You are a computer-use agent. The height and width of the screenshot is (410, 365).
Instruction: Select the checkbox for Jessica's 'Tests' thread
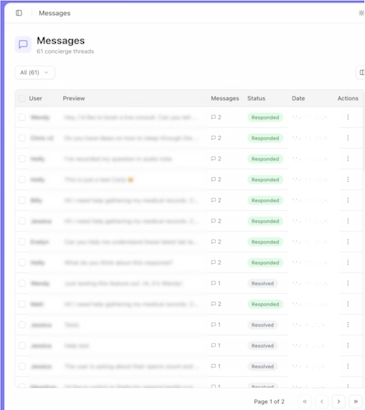click(x=22, y=325)
